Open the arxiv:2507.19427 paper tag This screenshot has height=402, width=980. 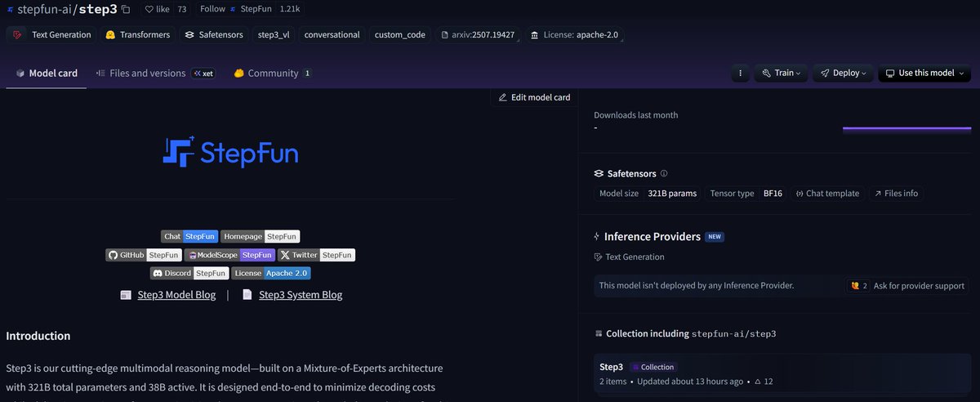(477, 35)
